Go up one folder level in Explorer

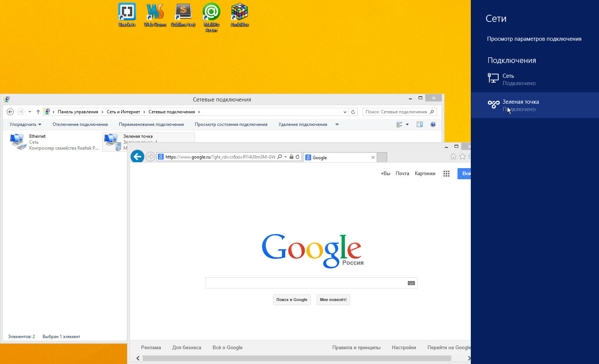point(38,112)
